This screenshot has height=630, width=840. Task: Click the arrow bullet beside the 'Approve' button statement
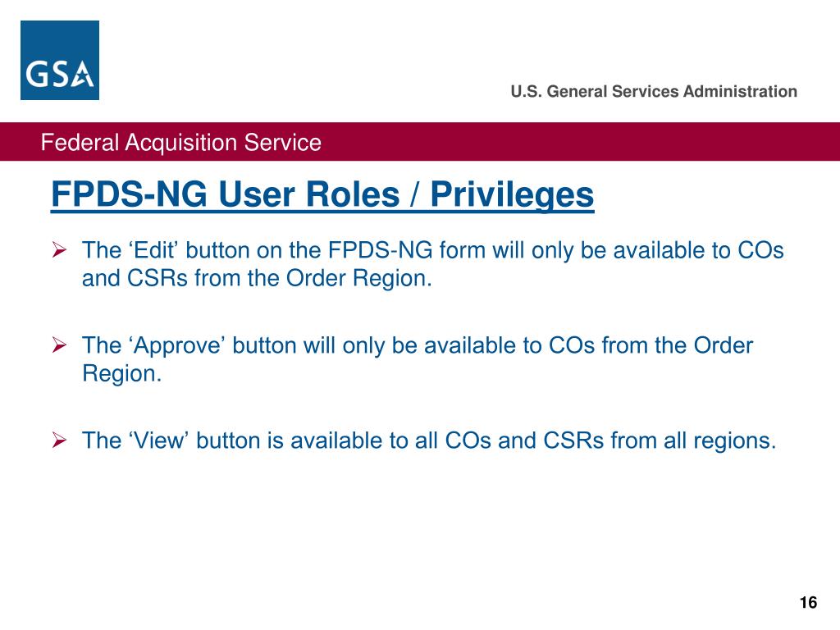point(59,345)
